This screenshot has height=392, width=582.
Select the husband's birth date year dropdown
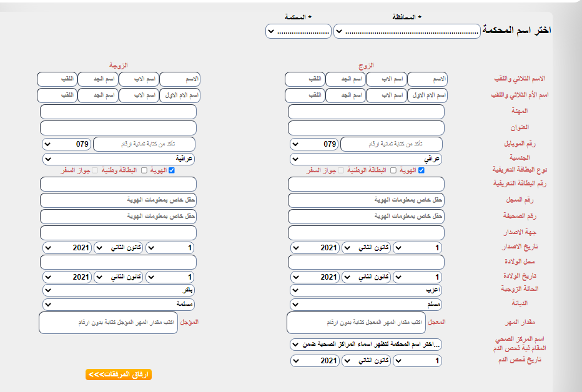click(x=315, y=277)
